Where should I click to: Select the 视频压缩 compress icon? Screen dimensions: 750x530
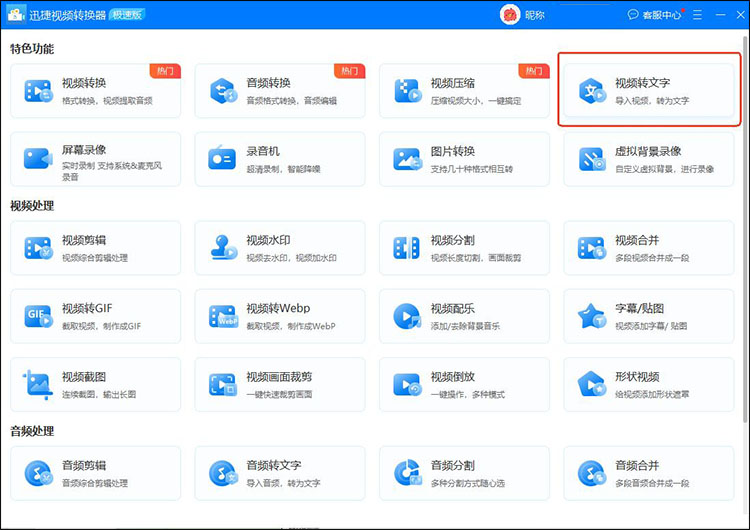[x=408, y=91]
